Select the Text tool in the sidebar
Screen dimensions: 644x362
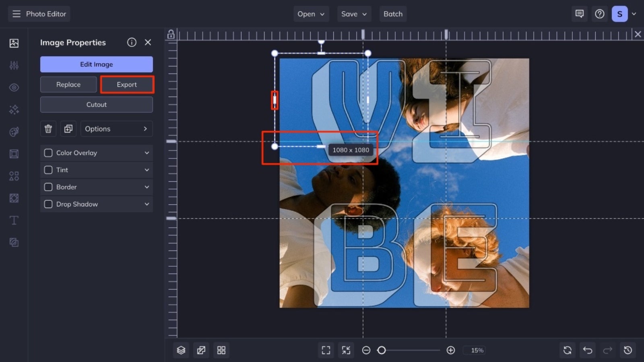(14, 220)
